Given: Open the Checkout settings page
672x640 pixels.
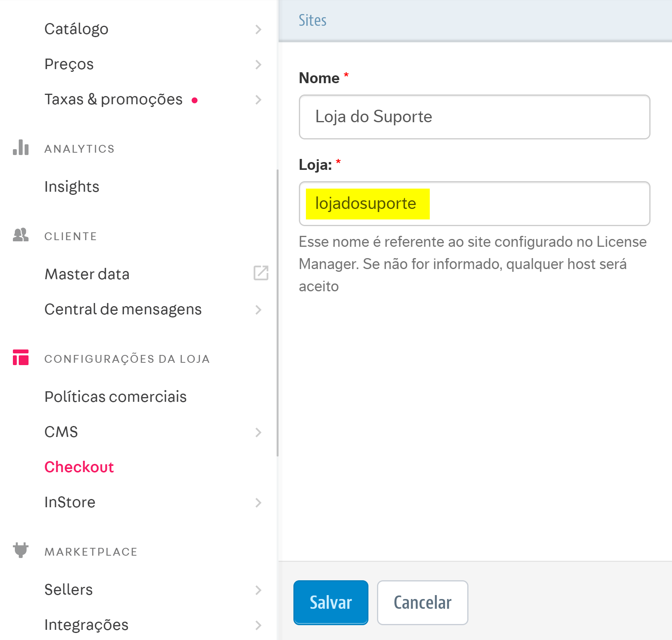Looking at the screenshot, I should coord(79,467).
